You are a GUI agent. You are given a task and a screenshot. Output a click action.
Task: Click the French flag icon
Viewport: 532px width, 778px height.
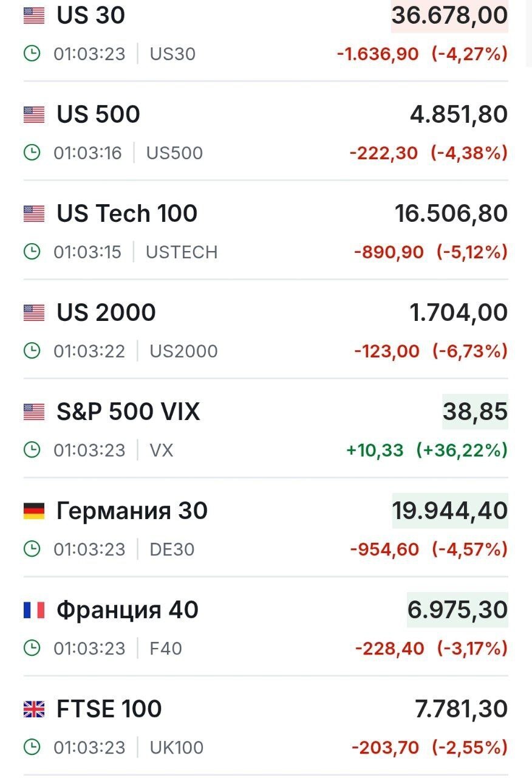[x=34, y=610]
